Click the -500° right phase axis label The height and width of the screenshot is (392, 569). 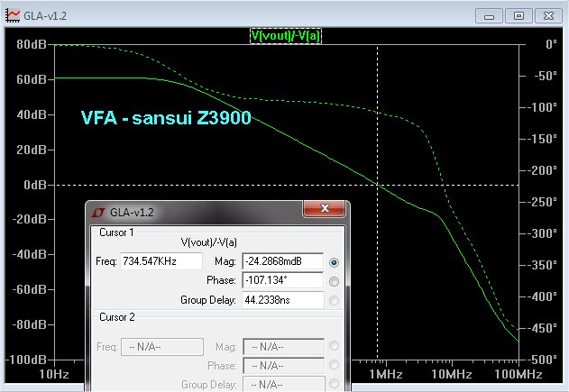pos(542,360)
